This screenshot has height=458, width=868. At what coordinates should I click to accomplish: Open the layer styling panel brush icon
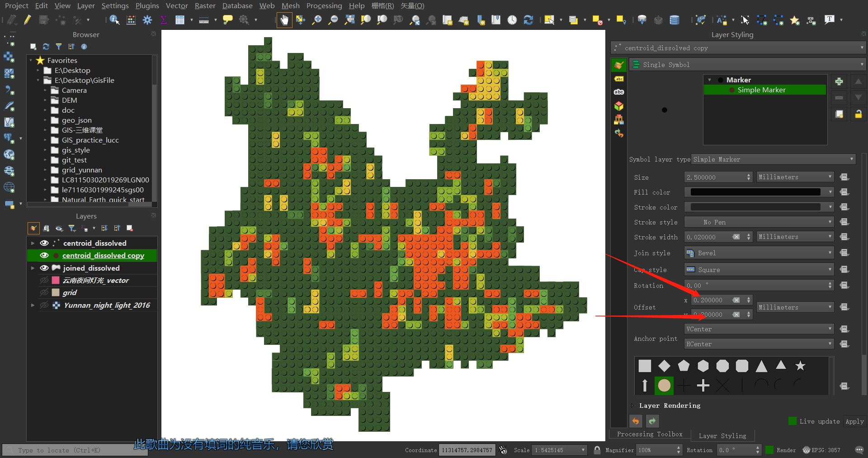pyautogui.click(x=33, y=229)
